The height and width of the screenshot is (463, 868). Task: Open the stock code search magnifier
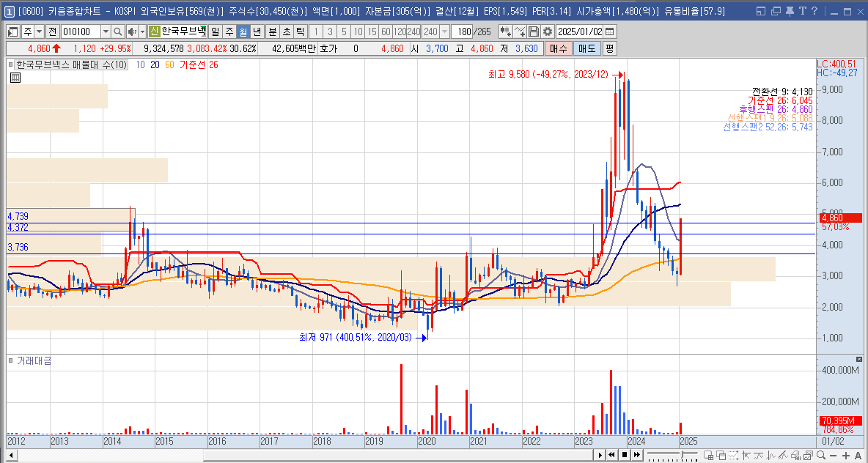tap(117, 32)
